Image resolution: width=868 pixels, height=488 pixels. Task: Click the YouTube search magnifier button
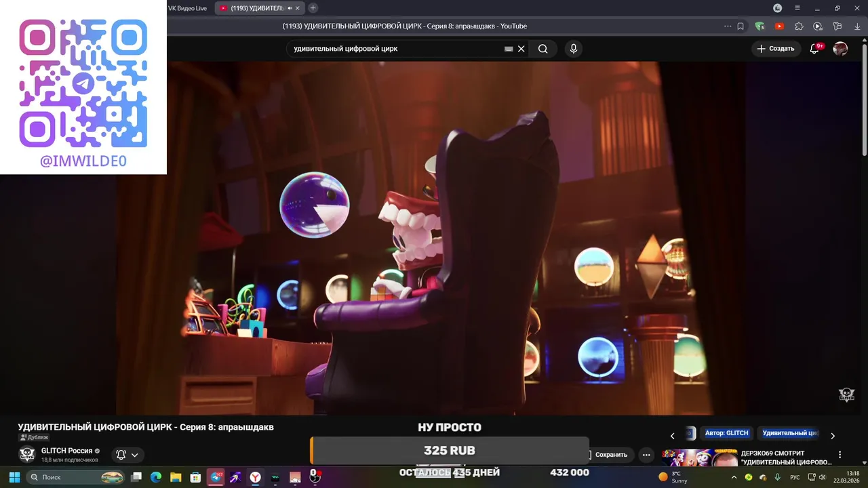click(543, 49)
